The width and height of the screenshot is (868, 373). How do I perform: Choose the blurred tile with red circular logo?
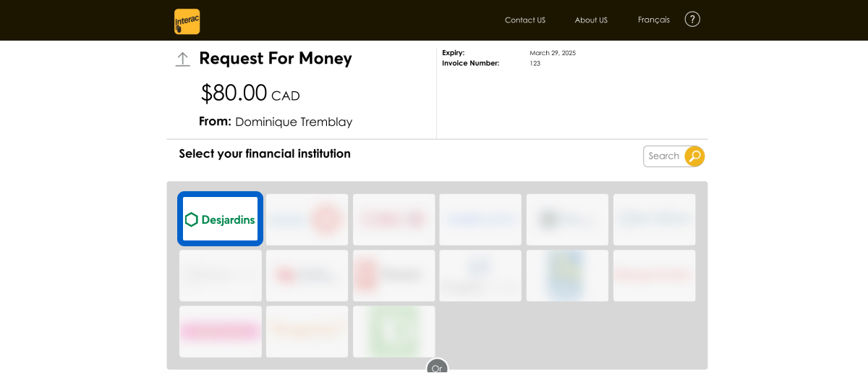point(307,219)
